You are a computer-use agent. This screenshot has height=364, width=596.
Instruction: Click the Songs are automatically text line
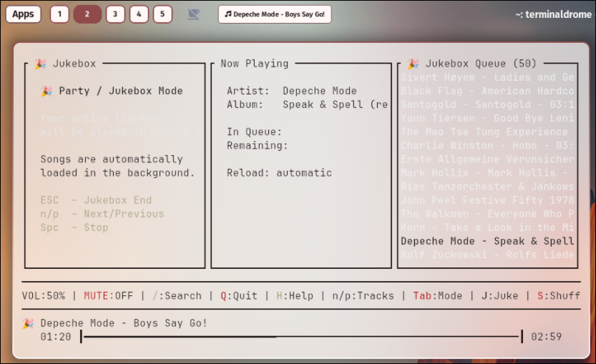coord(112,159)
